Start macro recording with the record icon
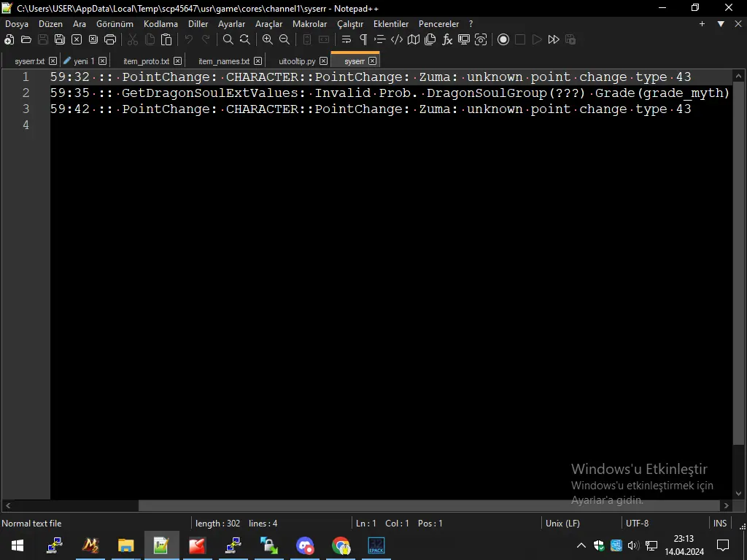The image size is (747, 560). tap(503, 39)
